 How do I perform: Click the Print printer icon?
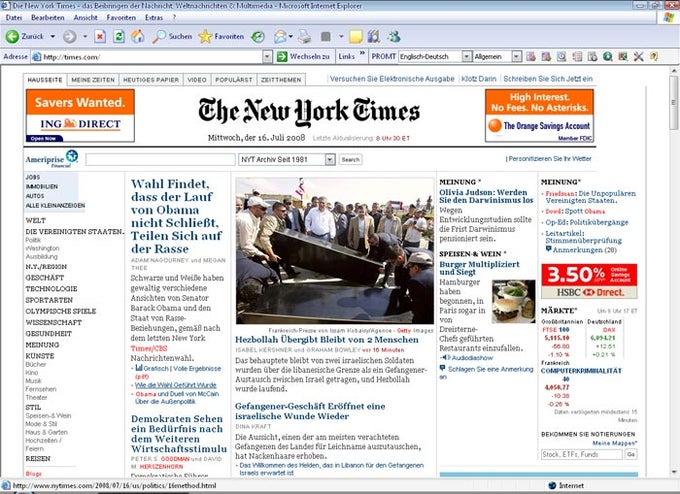tap(304, 37)
